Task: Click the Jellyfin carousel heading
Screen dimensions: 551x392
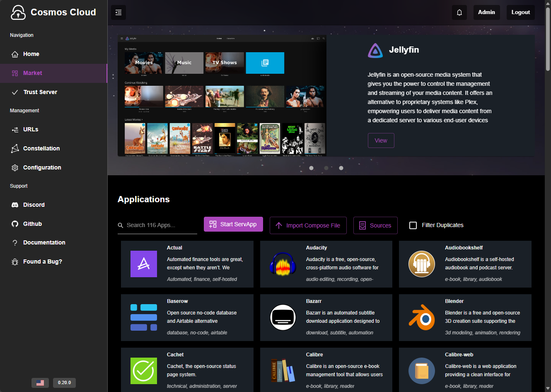Action: pyautogui.click(x=404, y=50)
